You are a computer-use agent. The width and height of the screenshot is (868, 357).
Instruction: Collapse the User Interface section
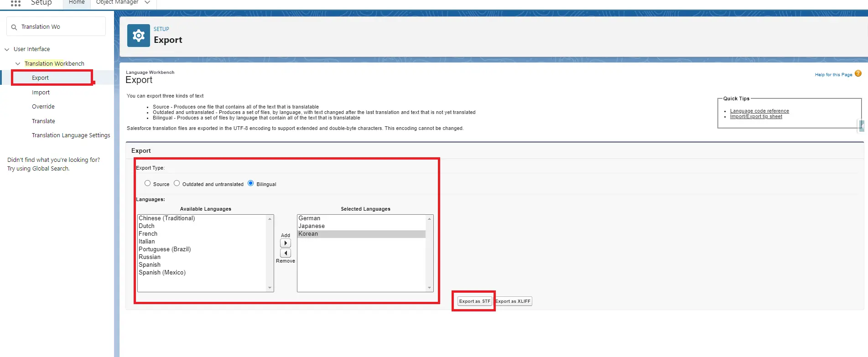7,49
